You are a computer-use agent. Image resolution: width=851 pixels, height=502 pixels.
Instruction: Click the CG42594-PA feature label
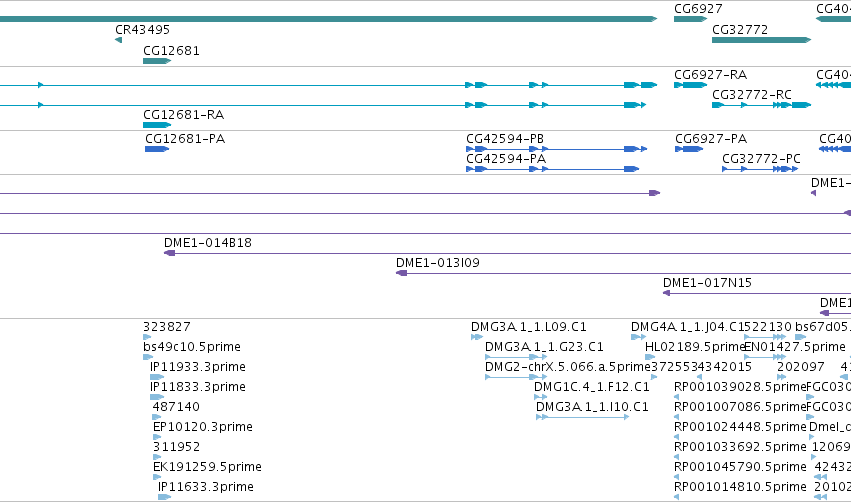click(506, 159)
